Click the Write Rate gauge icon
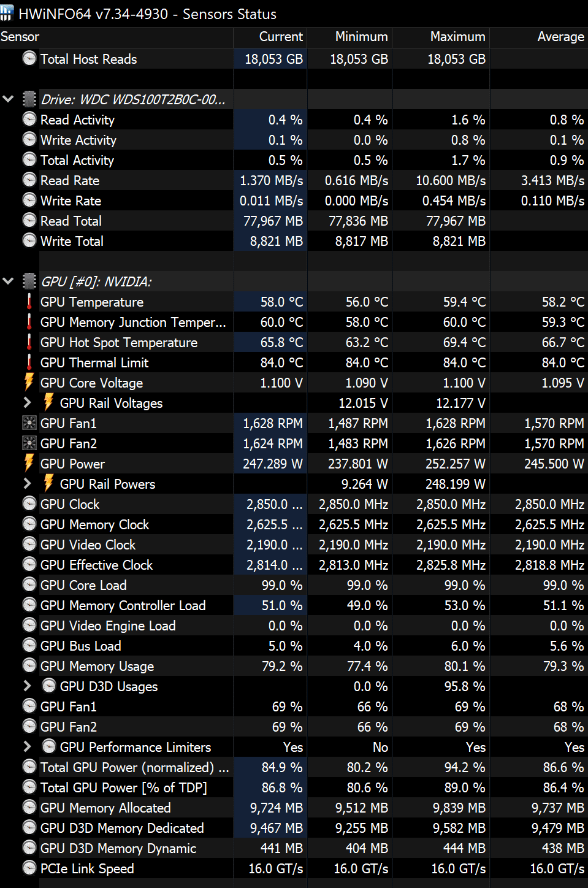588x888 pixels. click(x=29, y=200)
